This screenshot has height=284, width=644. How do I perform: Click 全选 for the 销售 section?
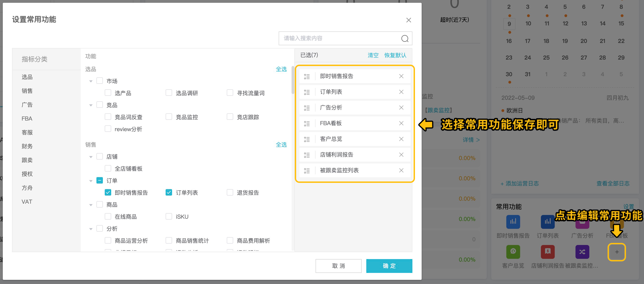coord(281,145)
